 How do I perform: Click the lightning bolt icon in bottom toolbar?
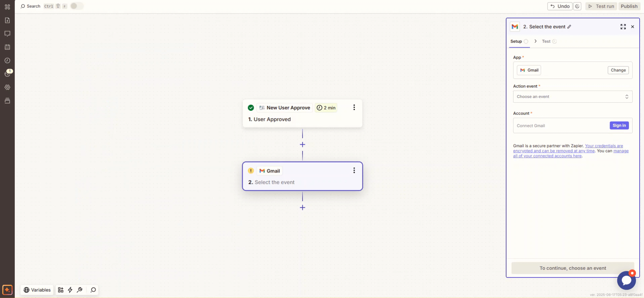pyautogui.click(x=70, y=290)
